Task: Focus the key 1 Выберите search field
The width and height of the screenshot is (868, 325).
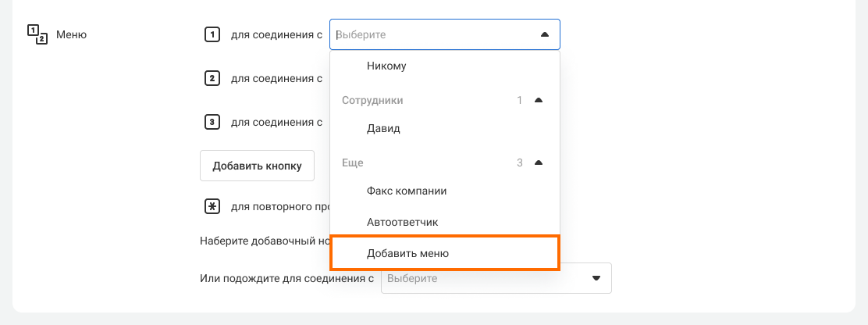Action: click(x=429, y=34)
